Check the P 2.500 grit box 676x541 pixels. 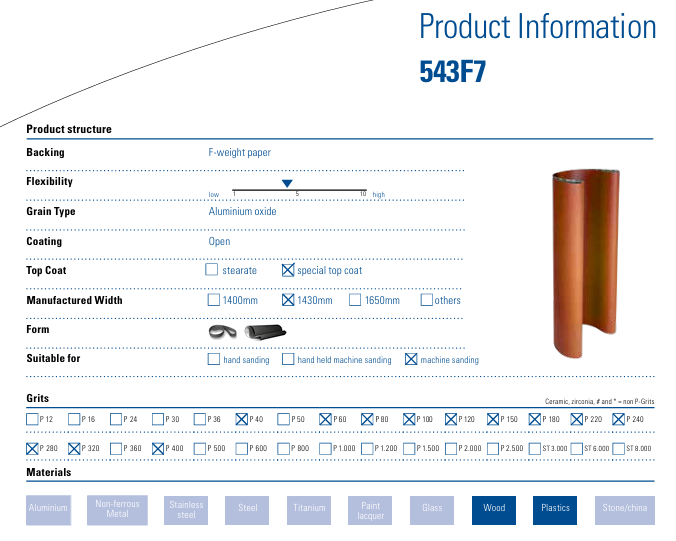[x=493, y=449]
